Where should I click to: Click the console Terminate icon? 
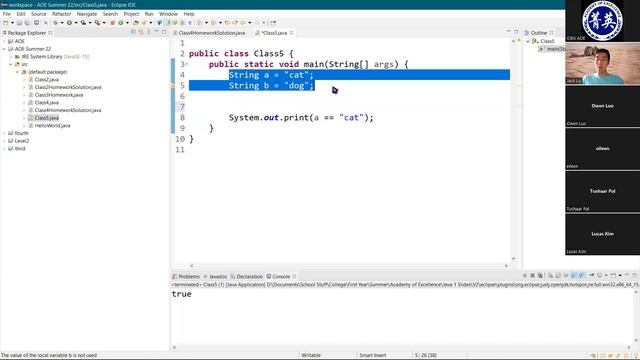point(524,276)
